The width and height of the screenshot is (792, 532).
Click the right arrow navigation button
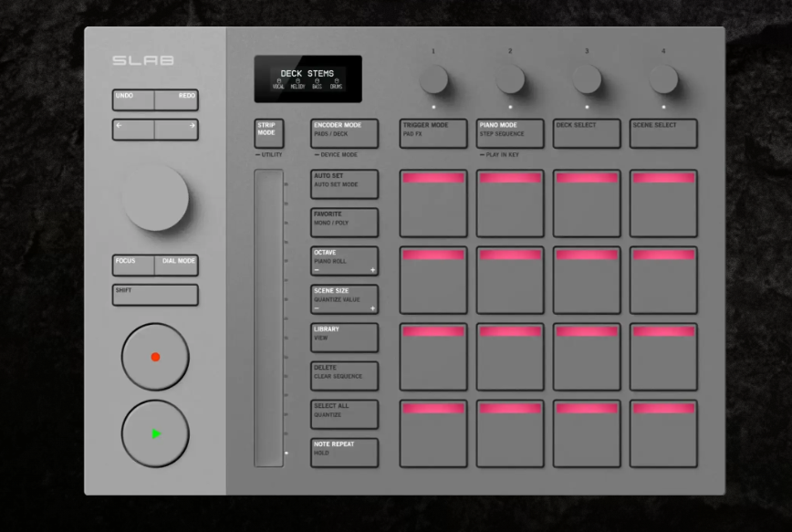pos(177,130)
